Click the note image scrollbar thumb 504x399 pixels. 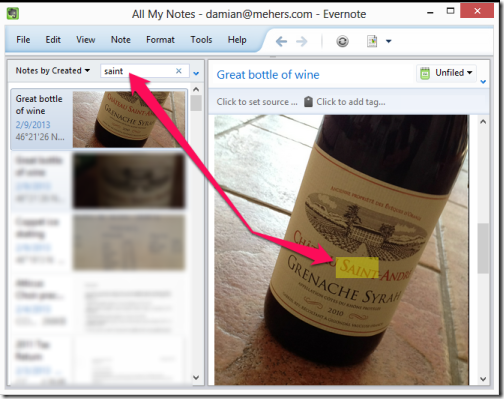(x=483, y=248)
